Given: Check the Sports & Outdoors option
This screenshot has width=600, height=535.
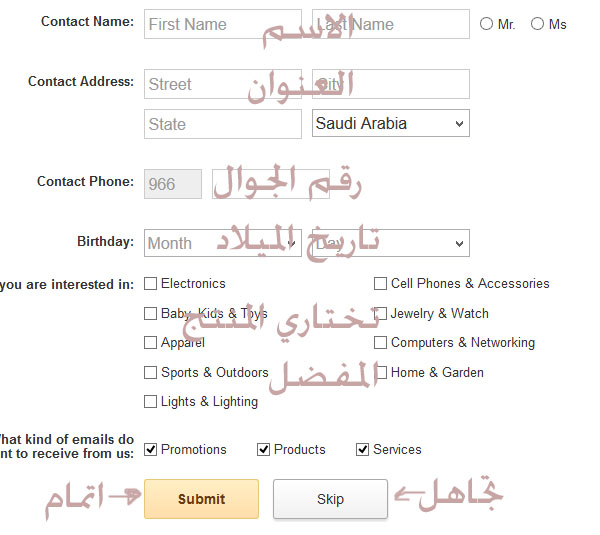Looking at the screenshot, I should [x=151, y=373].
